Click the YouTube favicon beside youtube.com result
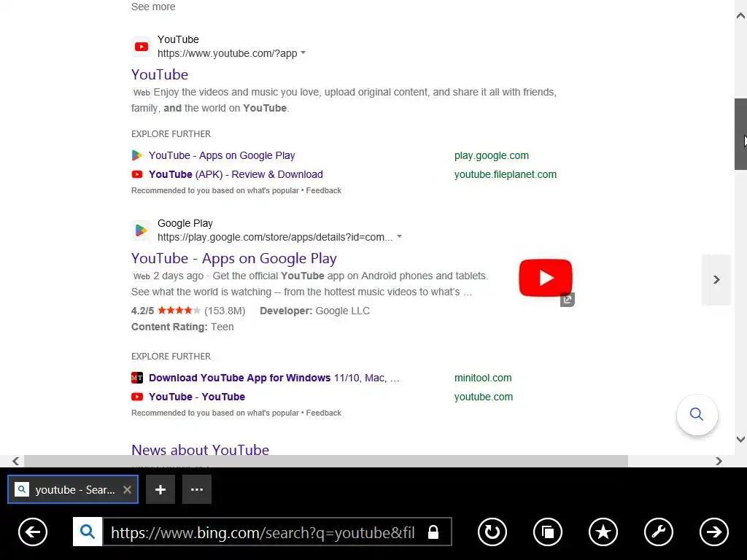This screenshot has height=560, width=747. click(x=142, y=47)
